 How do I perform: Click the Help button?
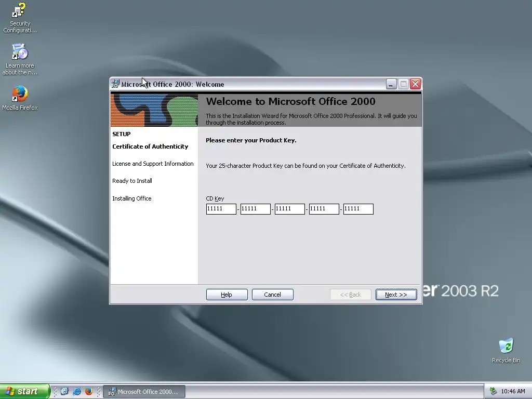coord(227,295)
